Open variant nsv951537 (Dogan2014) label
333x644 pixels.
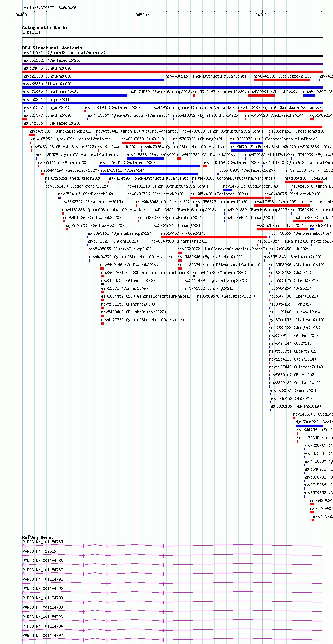[46, 107]
